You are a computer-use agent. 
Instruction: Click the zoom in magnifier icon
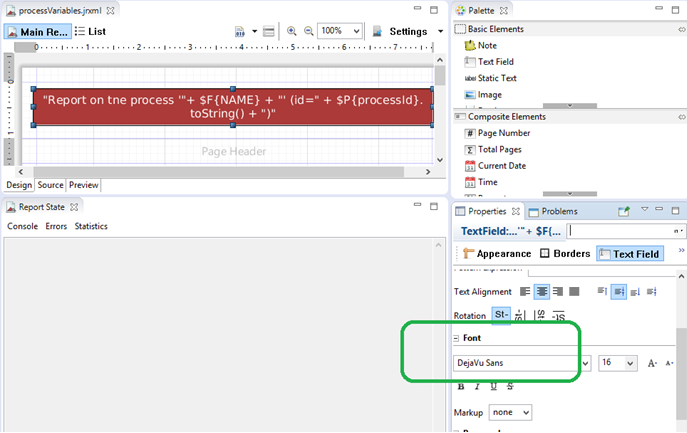(292, 31)
